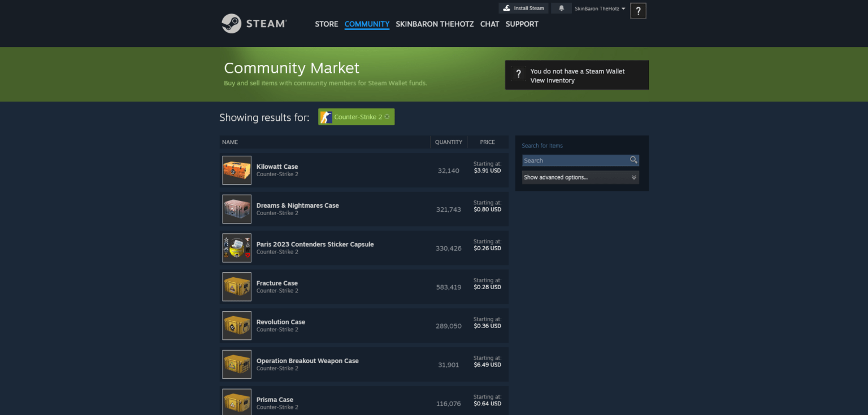This screenshot has height=415, width=868.
Task: Click the help question mark icon
Action: coord(638,10)
